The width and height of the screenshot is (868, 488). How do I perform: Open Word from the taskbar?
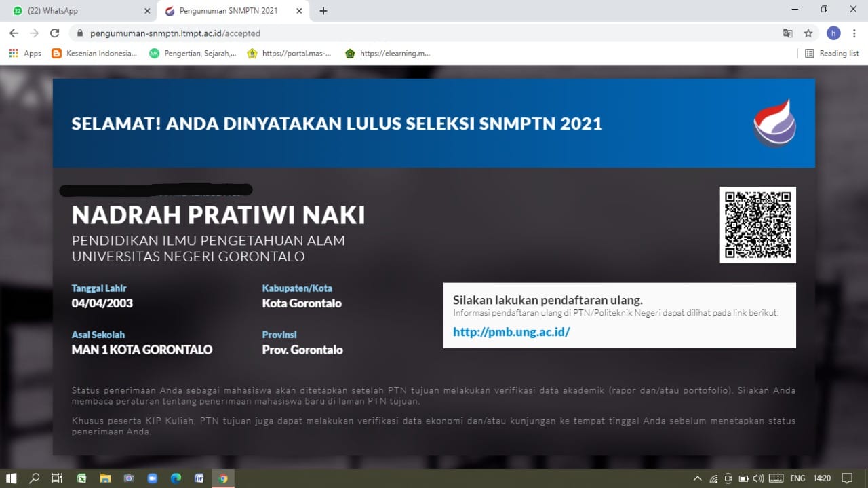pos(199,478)
